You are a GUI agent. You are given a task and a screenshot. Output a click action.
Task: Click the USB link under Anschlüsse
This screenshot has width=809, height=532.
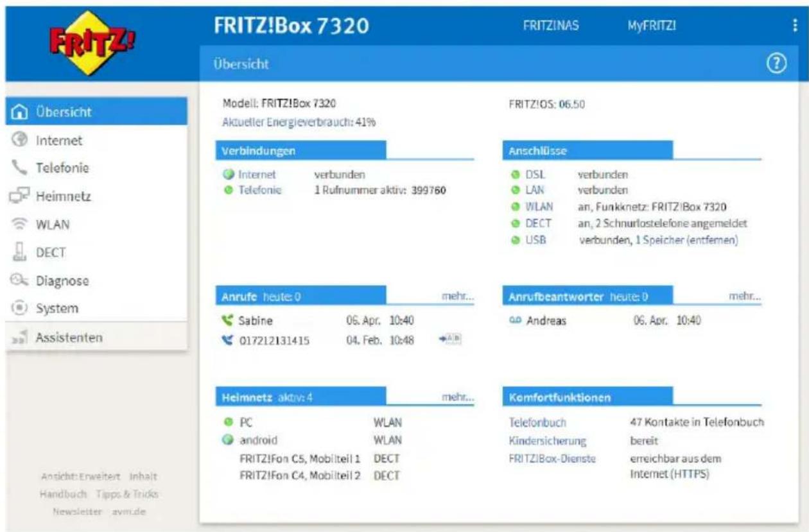tap(535, 241)
